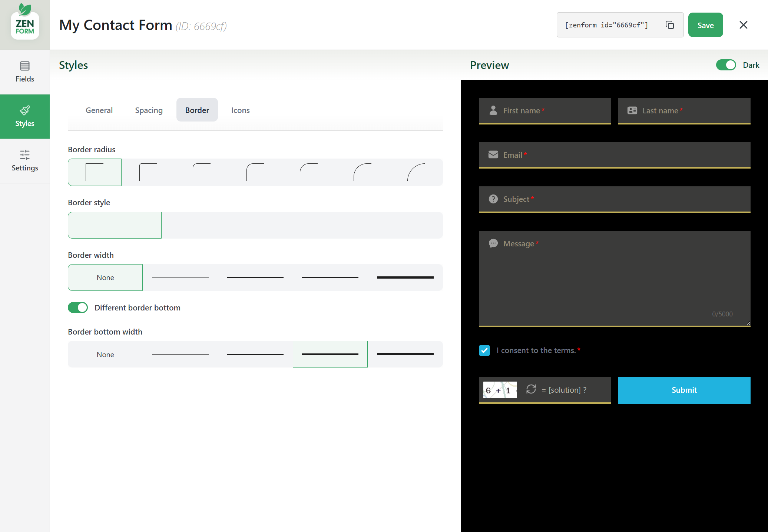Image resolution: width=768 pixels, height=532 pixels.
Task: Set Border width to third thickness
Action: (x=330, y=277)
